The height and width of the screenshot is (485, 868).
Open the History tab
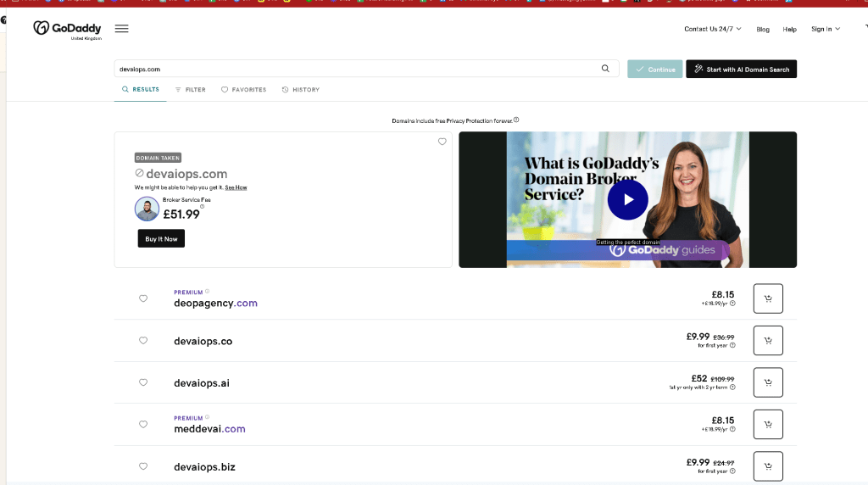pyautogui.click(x=301, y=90)
